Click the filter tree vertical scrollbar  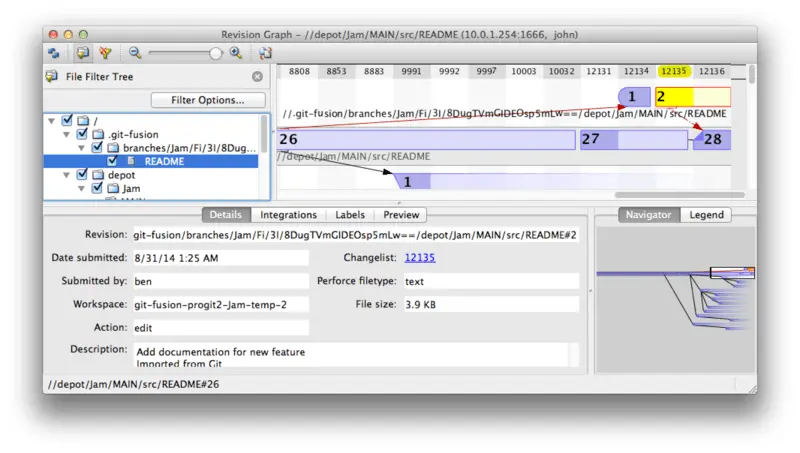264,134
